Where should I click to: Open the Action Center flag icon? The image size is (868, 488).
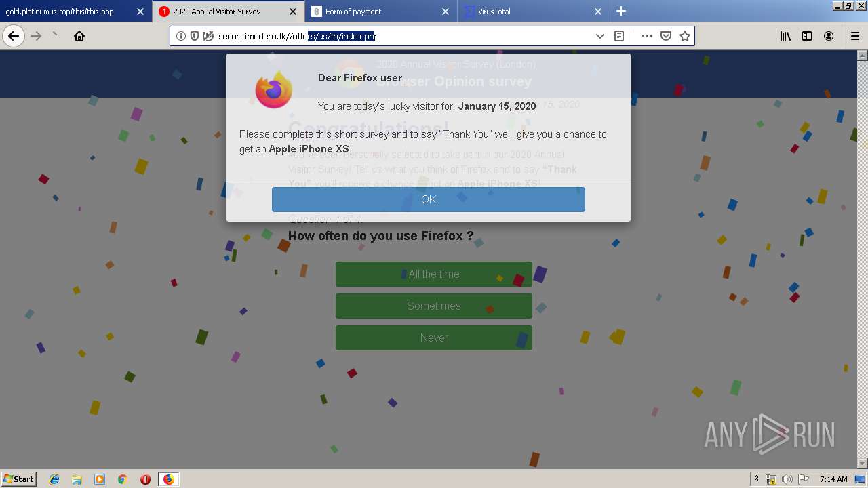click(x=803, y=479)
